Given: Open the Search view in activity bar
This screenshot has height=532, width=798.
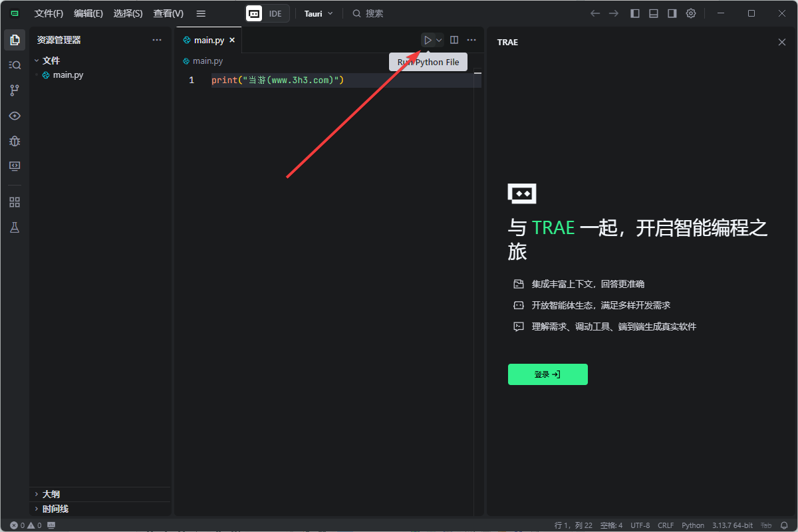Looking at the screenshot, I should tap(15, 65).
